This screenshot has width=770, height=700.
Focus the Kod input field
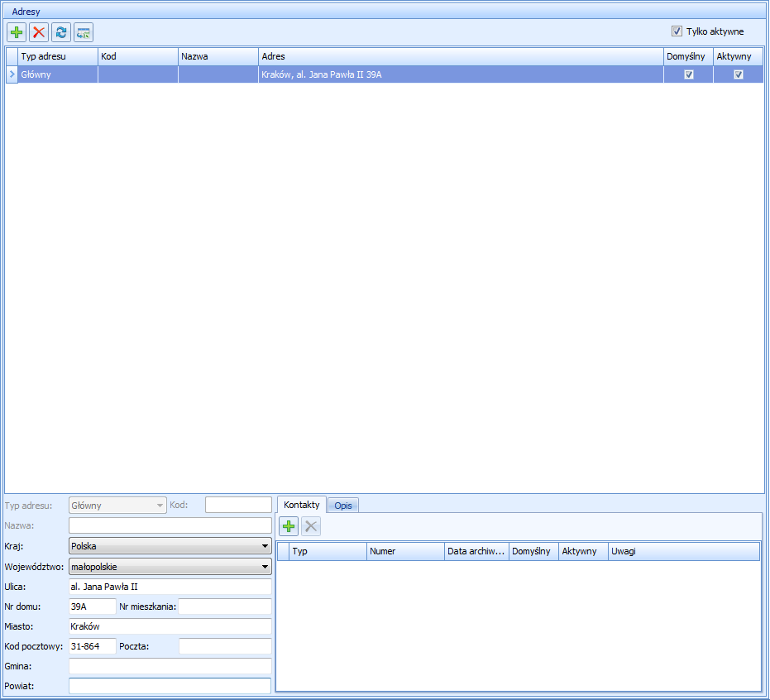[x=239, y=505]
